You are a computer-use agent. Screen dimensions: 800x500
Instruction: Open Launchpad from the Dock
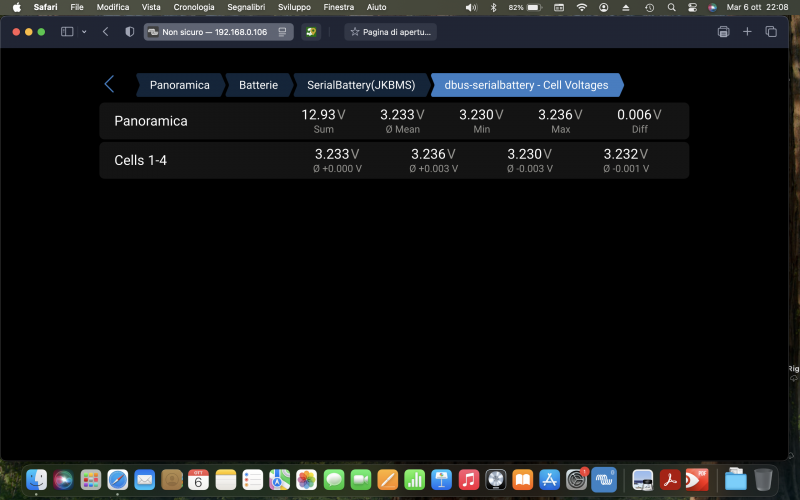(x=91, y=480)
